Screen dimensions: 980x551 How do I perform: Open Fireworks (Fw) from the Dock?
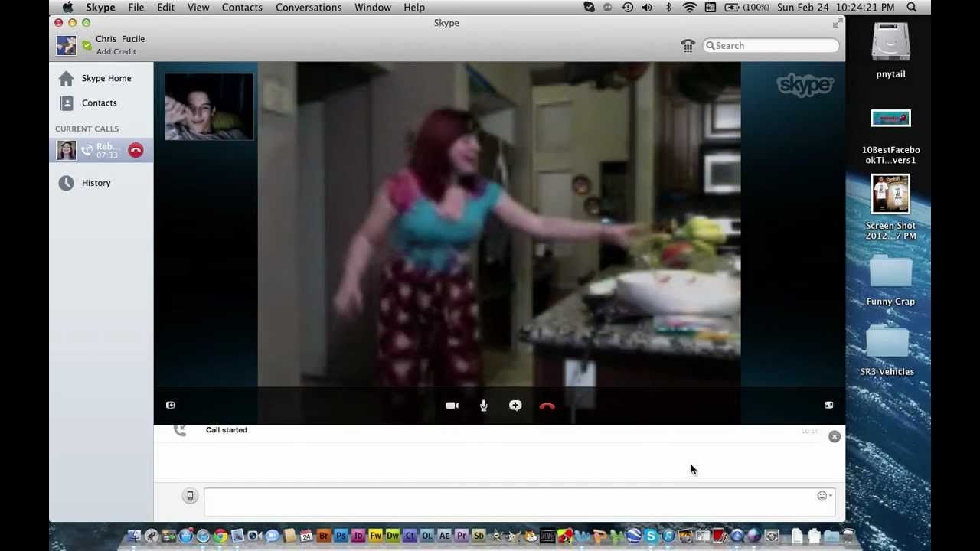click(x=375, y=536)
